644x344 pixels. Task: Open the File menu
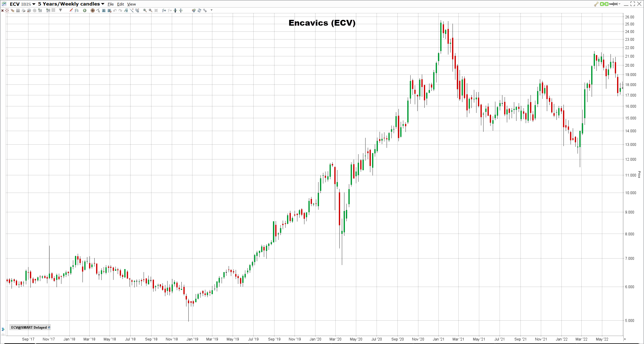[111, 4]
